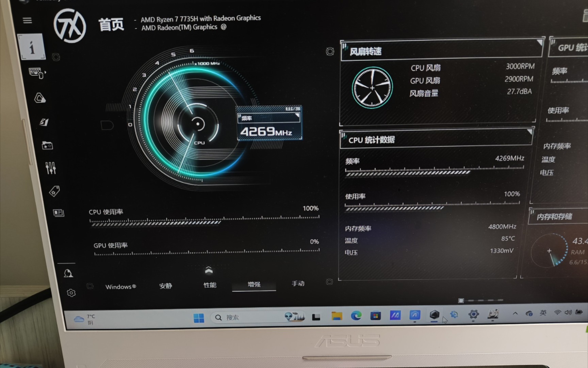588x368 pixels.
Task: Open the User Center icon
Action: [x=68, y=273]
